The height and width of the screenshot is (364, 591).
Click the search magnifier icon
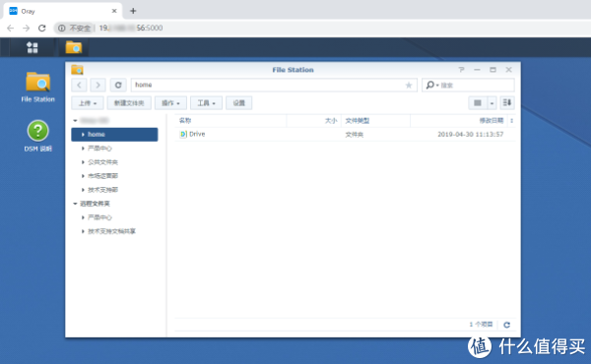pyautogui.click(x=430, y=85)
